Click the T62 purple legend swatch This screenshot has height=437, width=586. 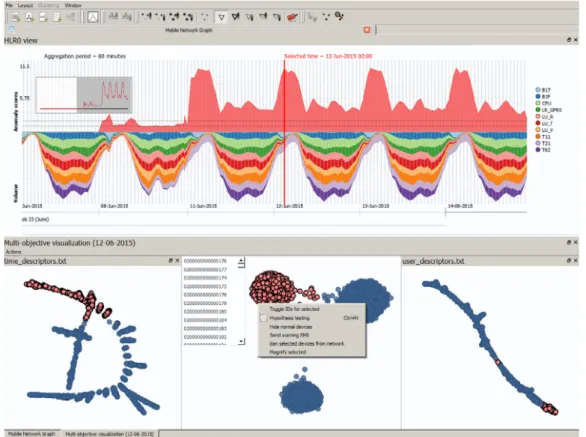(538, 150)
